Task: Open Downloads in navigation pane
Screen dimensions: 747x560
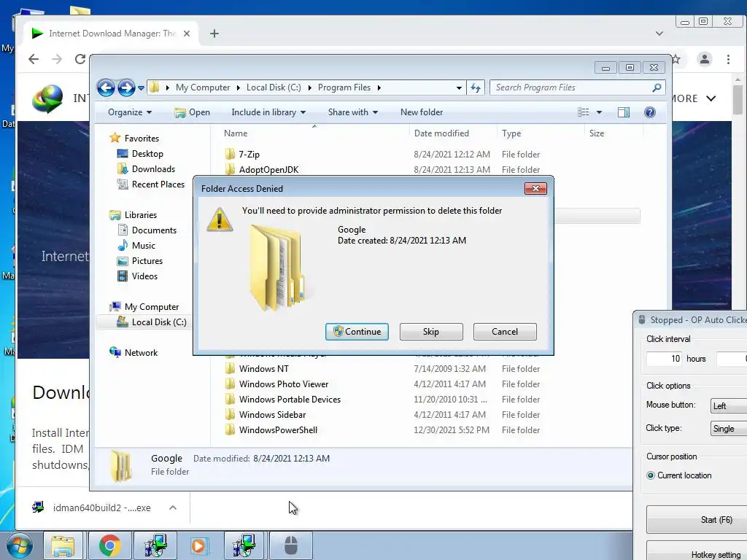Action: tap(153, 169)
